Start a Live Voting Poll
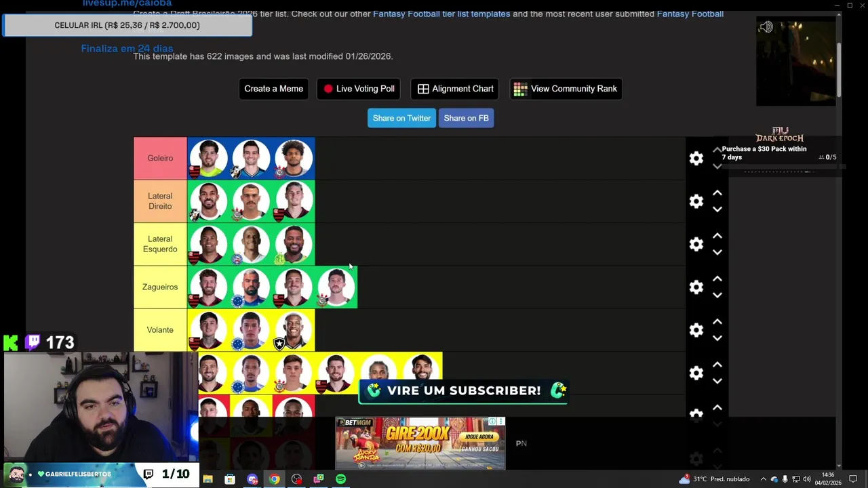 point(359,89)
